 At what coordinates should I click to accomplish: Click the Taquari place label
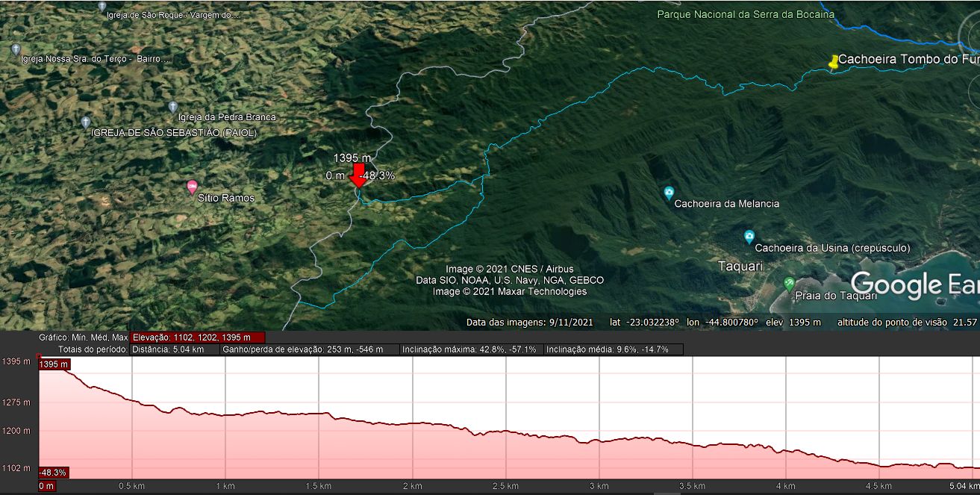(740, 266)
